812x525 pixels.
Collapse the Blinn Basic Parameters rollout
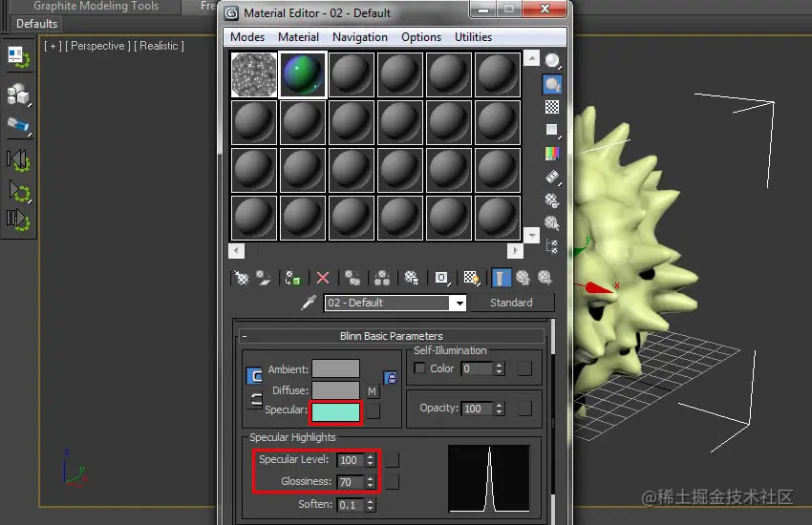coord(245,336)
